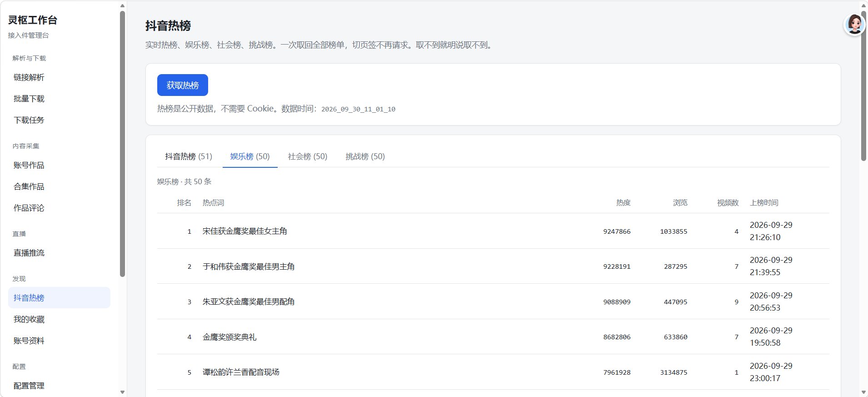Click heat value 8682806
Image resolution: width=868 pixels, height=397 pixels.
pyautogui.click(x=617, y=337)
